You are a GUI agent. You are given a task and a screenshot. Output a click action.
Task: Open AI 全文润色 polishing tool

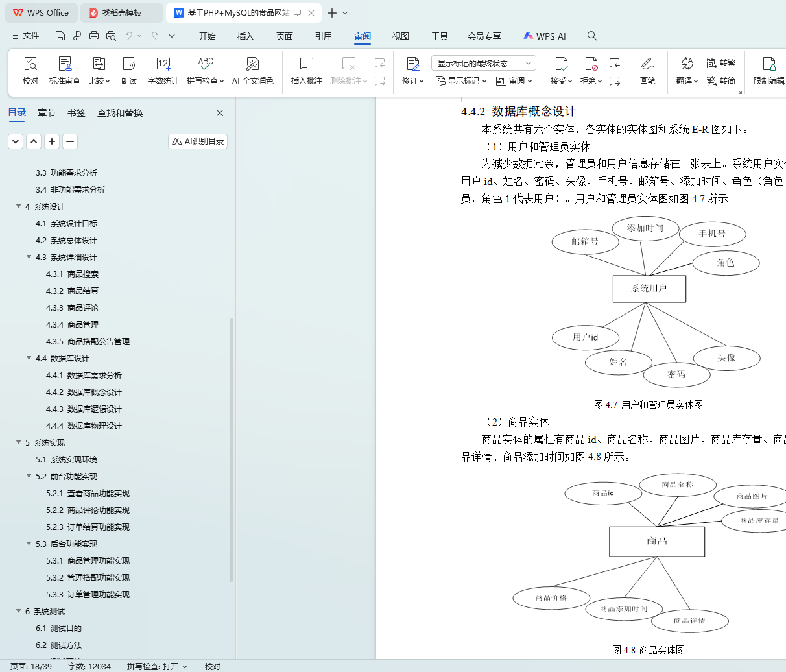[x=253, y=71]
